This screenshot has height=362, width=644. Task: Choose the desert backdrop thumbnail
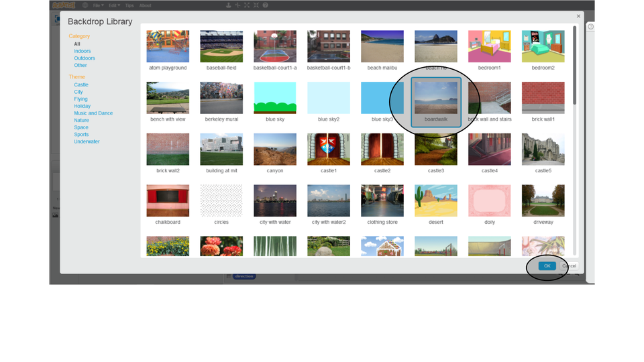(436, 201)
